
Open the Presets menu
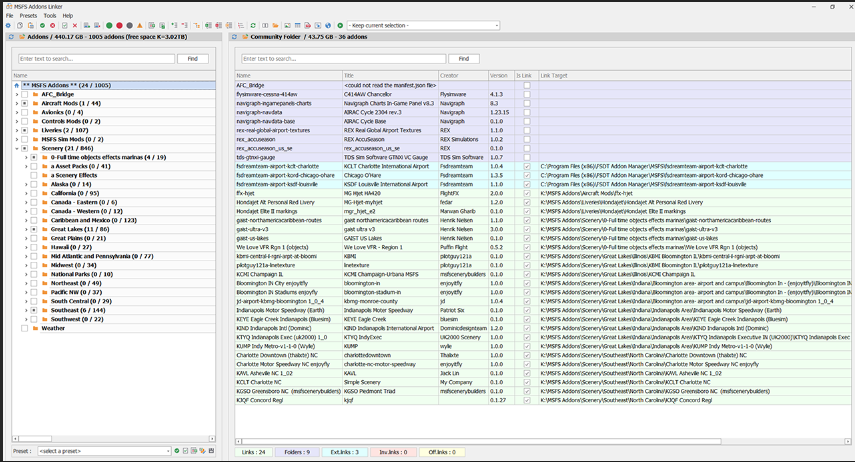click(x=28, y=16)
